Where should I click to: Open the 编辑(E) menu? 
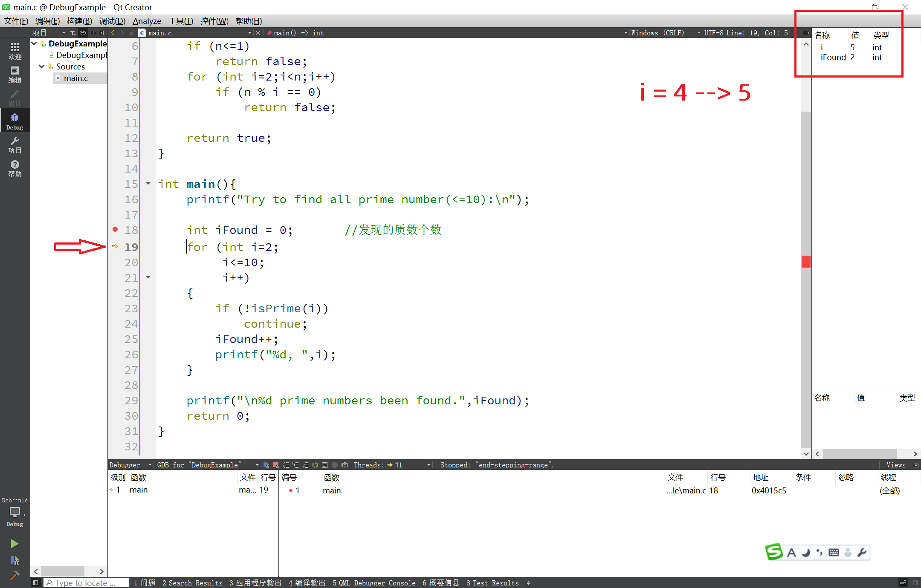point(47,21)
